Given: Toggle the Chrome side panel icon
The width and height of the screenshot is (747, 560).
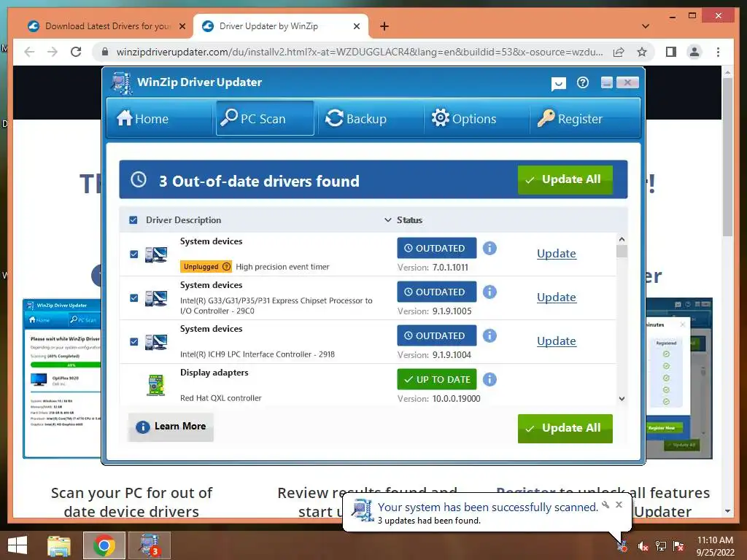Looking at the screenshot, I should click(x=671, y=52).
